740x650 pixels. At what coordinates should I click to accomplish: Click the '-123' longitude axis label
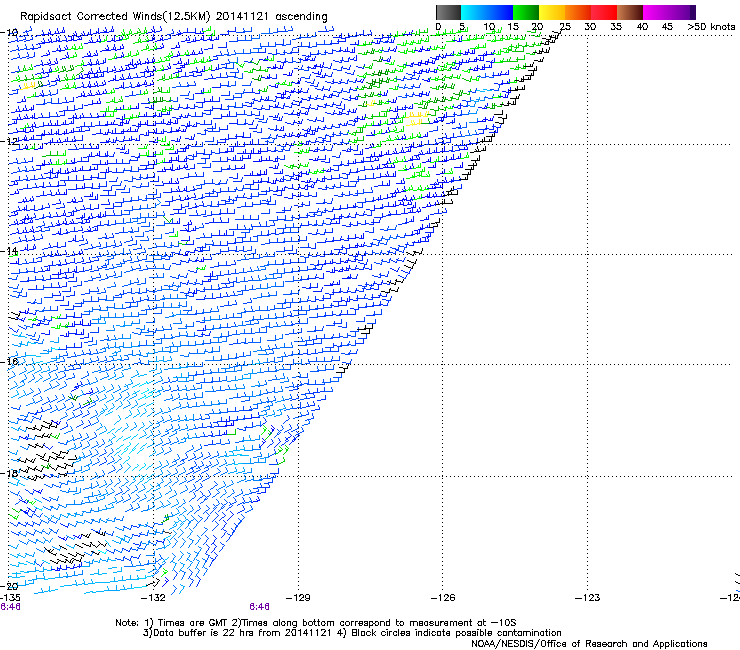point(588,598)
